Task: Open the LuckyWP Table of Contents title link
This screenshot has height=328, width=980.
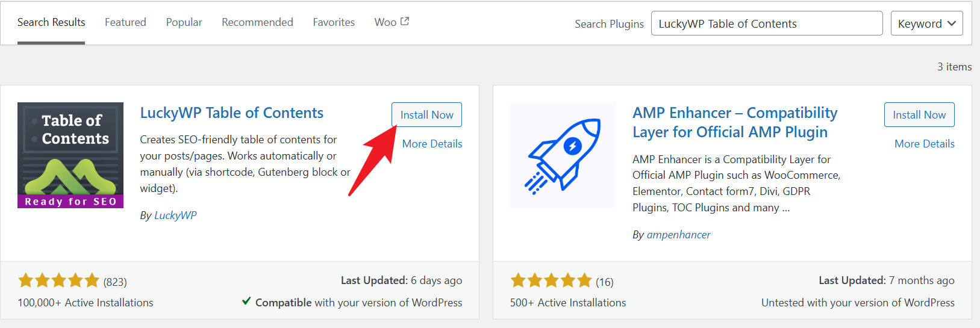Action: point(231,113)
